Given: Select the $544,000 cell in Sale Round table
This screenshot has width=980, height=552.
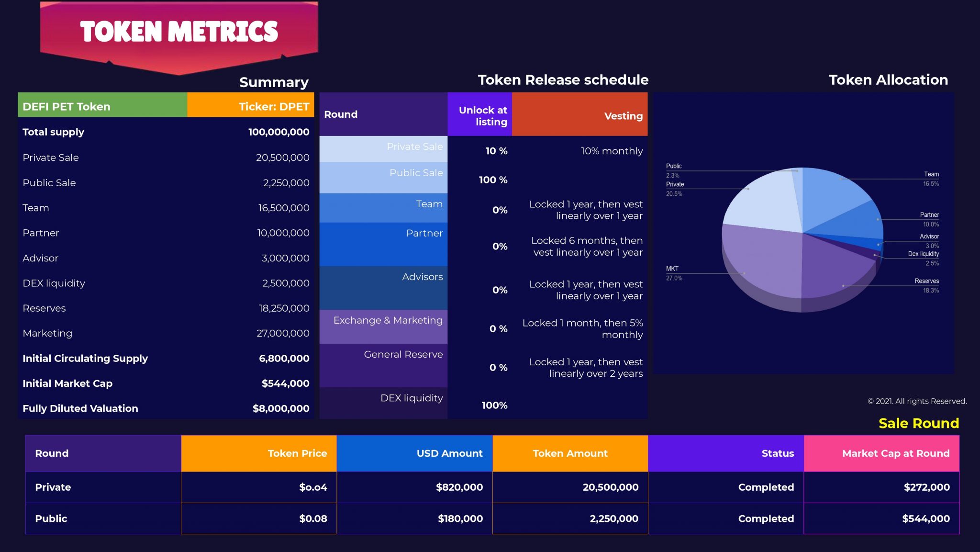Looking at the screenshot, I should pyautogui.click(x=882, y=518).
